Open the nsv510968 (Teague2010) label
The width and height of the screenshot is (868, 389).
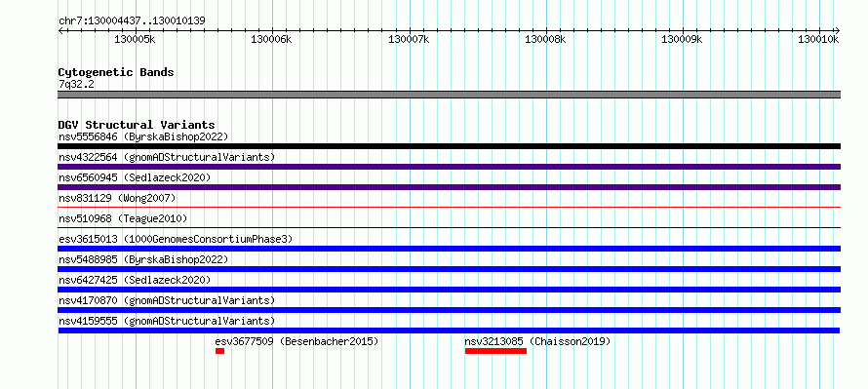pos(123,218)
